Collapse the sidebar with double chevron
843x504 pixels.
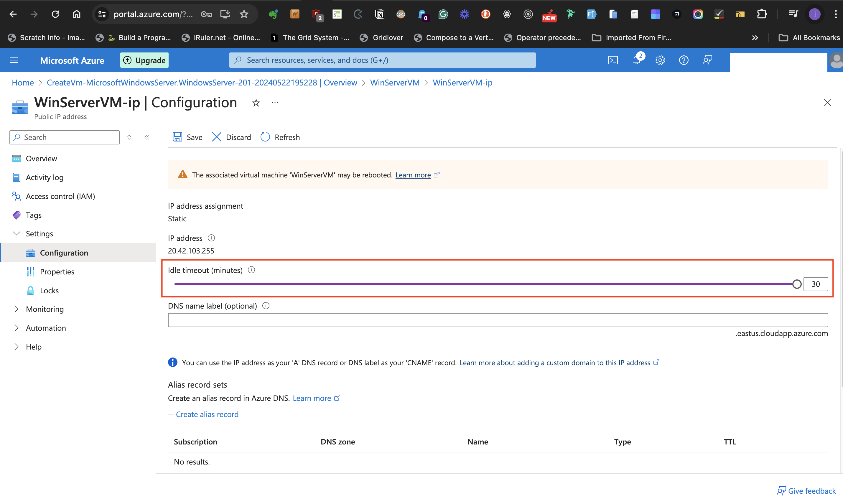pos(147,137)
